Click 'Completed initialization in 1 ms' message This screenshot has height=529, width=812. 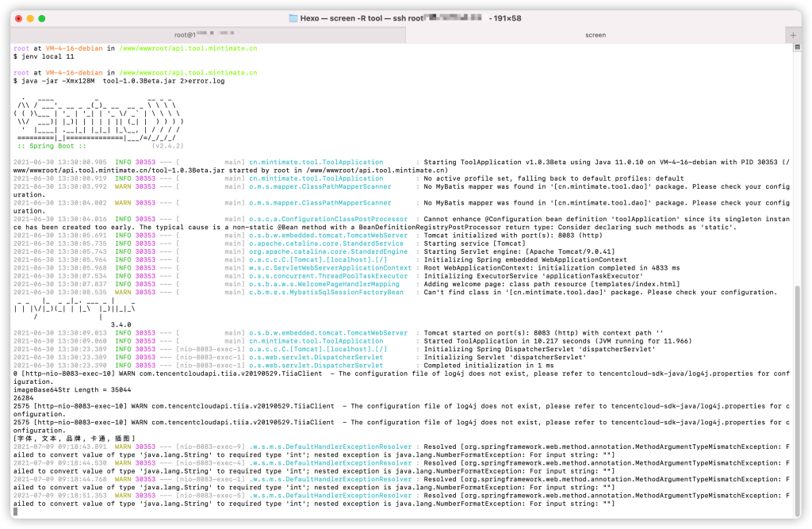[488, 366]
